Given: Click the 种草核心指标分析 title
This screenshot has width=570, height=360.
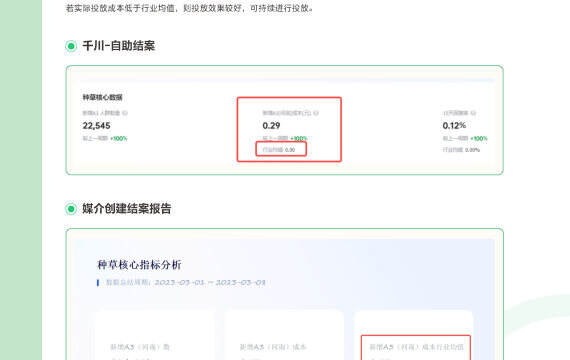Looking at the screenshot, I should 139,265.
